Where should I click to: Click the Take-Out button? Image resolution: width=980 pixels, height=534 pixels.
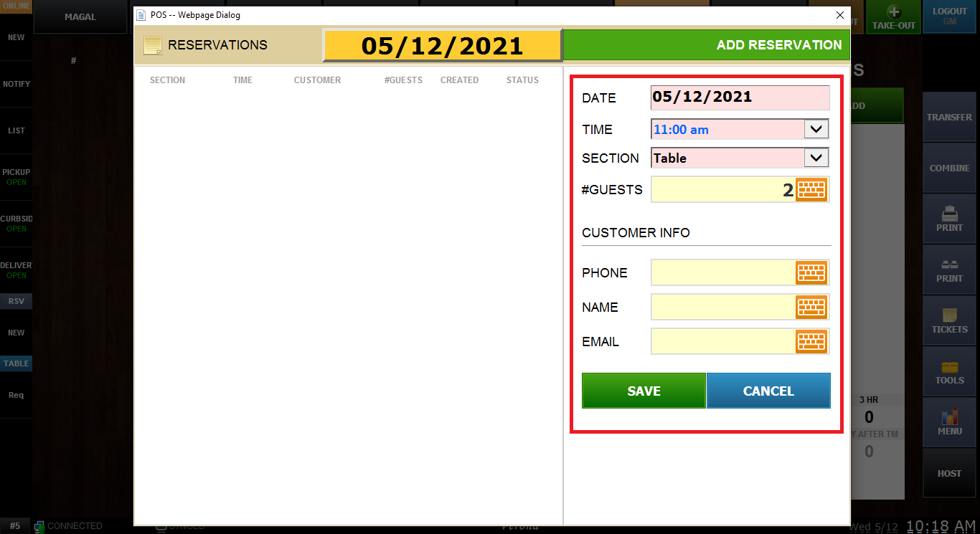pyautogui.click(x=893, y=17)
